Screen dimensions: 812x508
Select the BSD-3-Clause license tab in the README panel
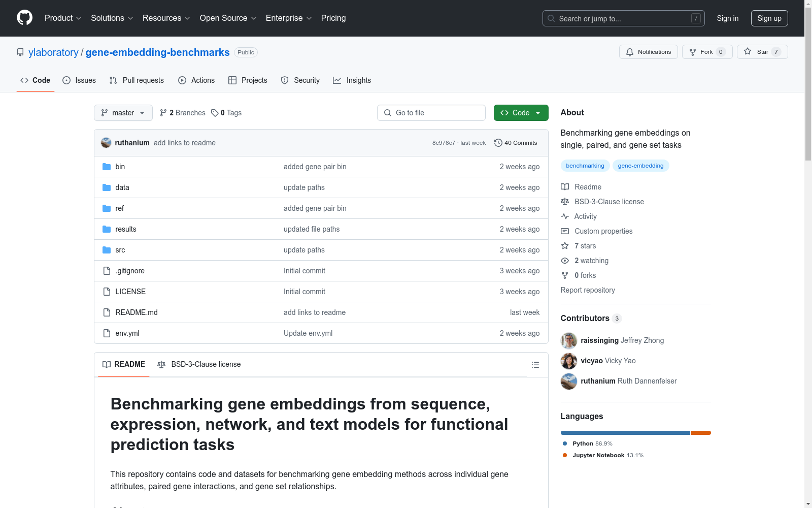199,364
